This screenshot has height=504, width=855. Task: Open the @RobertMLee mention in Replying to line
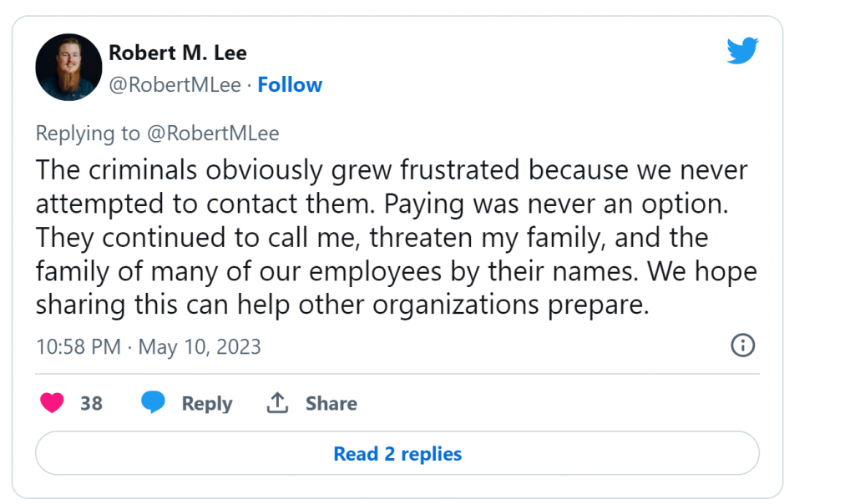click(215, 134)
